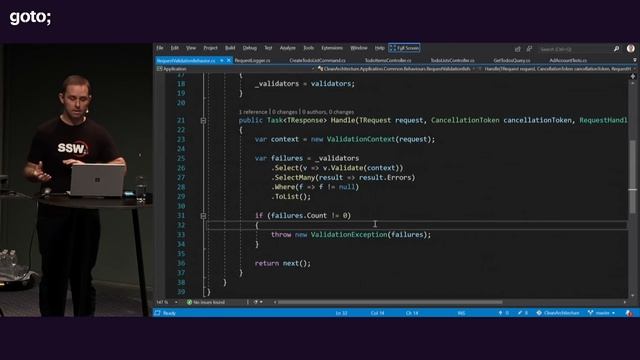
Task: Switch to AddAccountTests.cs tab
Action: 568,60
